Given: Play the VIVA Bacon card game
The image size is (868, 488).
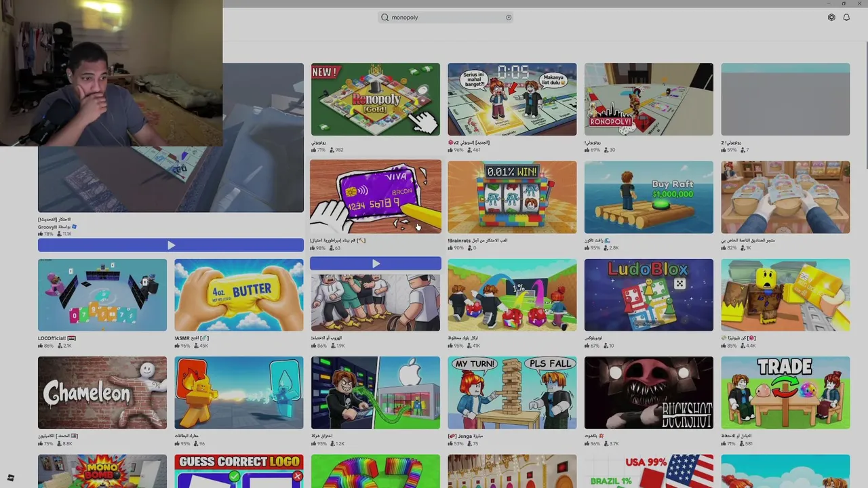Looking at the screenshot, I should [376, 264].
